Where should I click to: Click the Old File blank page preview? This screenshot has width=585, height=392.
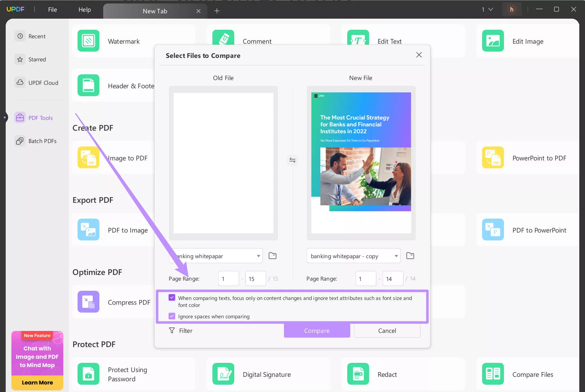point(223,163)
